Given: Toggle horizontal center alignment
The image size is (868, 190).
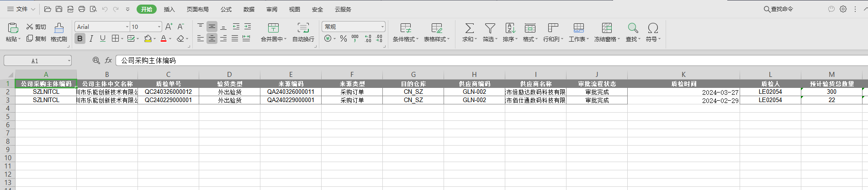Looking at the screenshot, I should [212, 38].
